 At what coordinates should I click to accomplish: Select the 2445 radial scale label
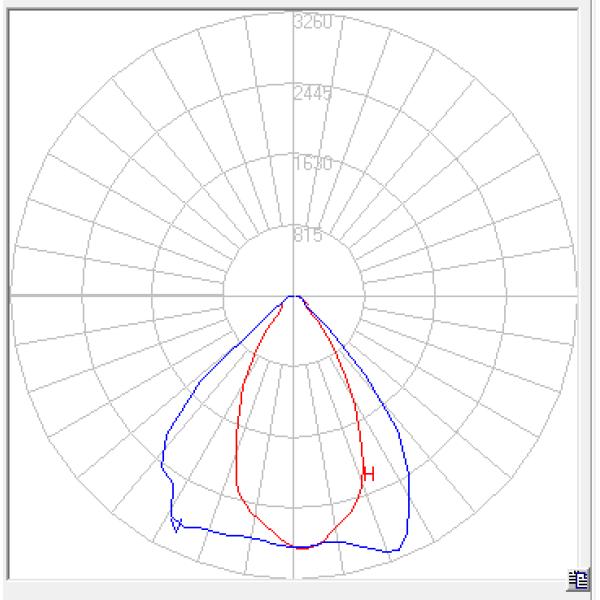coord(312,94)
